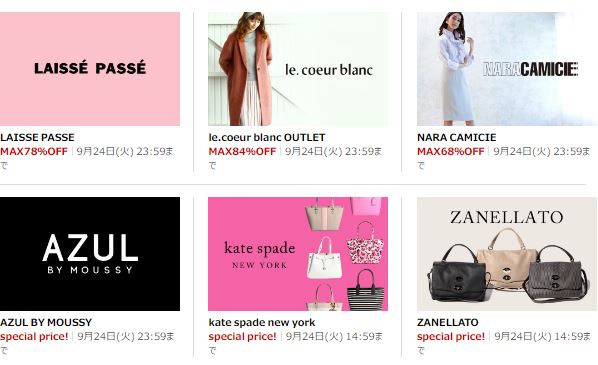Click special price under ZANELLATO
This screenshot has height=365, width=598.
click(x=451, y=336)
